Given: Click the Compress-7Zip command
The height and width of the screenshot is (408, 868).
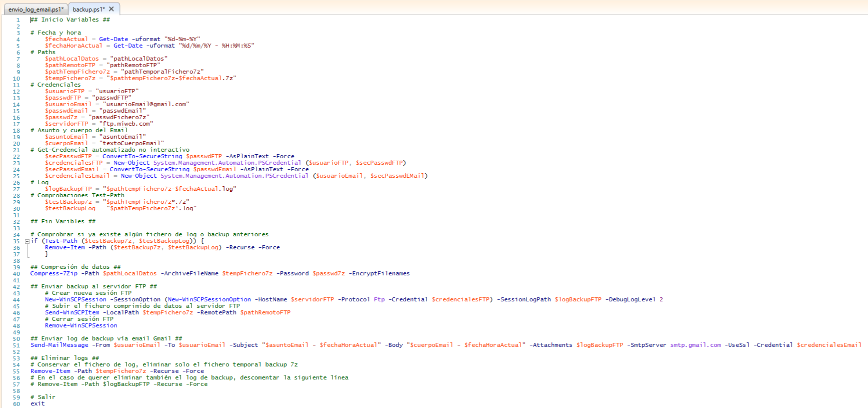Looking at the screenshot, I should [x=54, y=274].
